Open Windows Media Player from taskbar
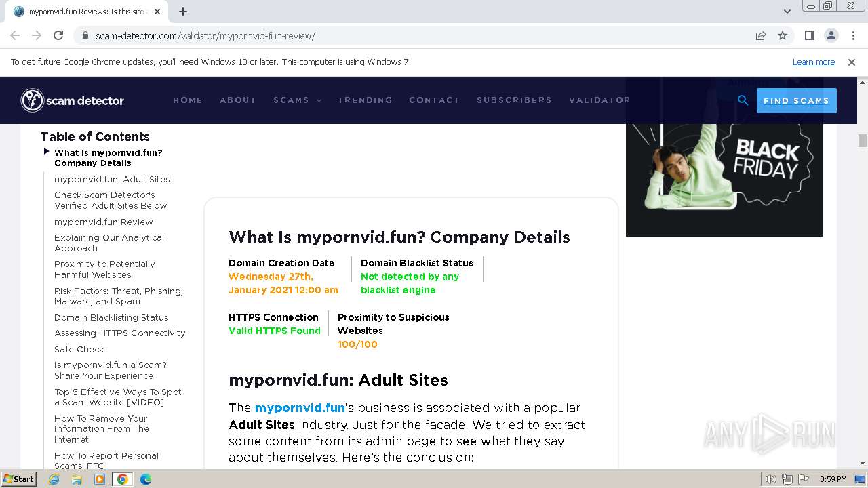This screenshot has height=488, width=868. (100, 479)
